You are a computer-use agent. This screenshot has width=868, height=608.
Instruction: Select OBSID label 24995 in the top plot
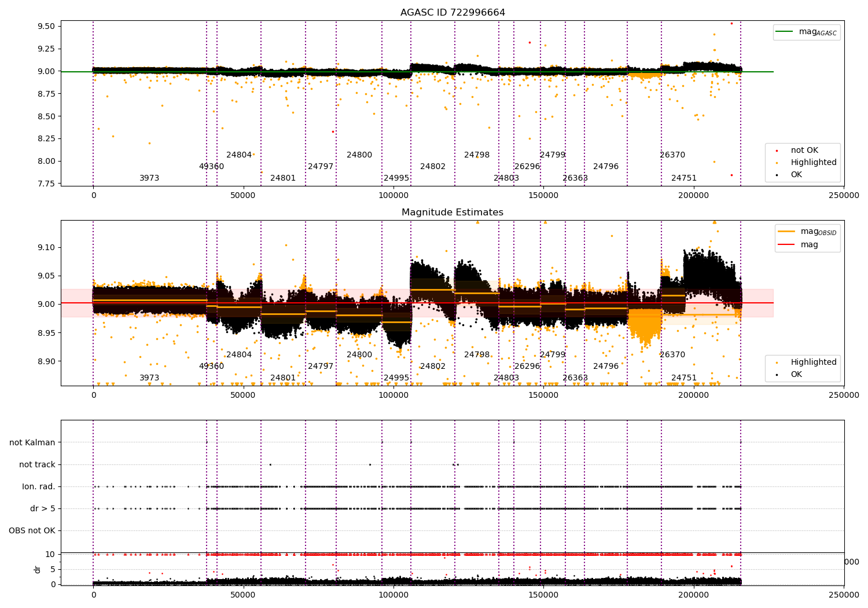click(396, 178)
